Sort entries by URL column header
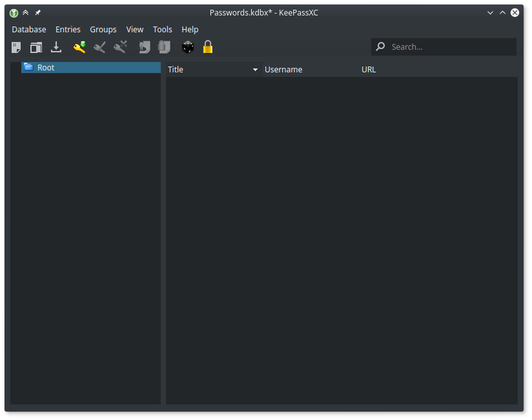 tap(369, 70)
